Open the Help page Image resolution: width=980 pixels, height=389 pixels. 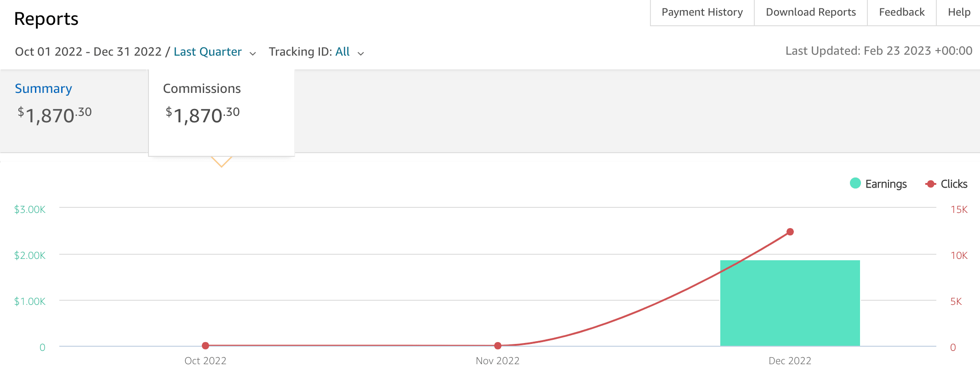click(959, 12)
